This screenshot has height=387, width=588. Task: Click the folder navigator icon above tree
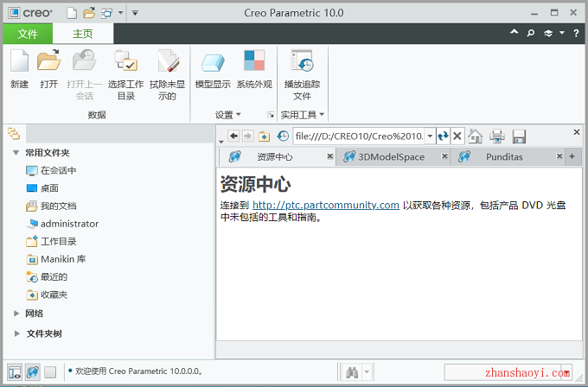point(14,134)
